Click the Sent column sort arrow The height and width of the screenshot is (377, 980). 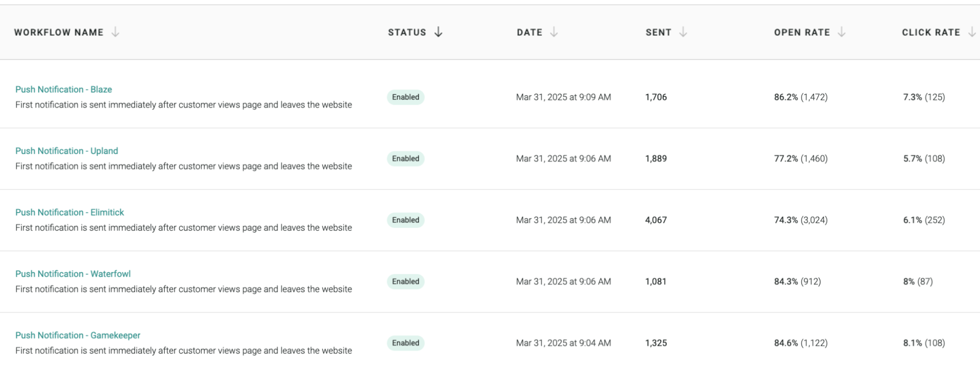pos(683,32)
